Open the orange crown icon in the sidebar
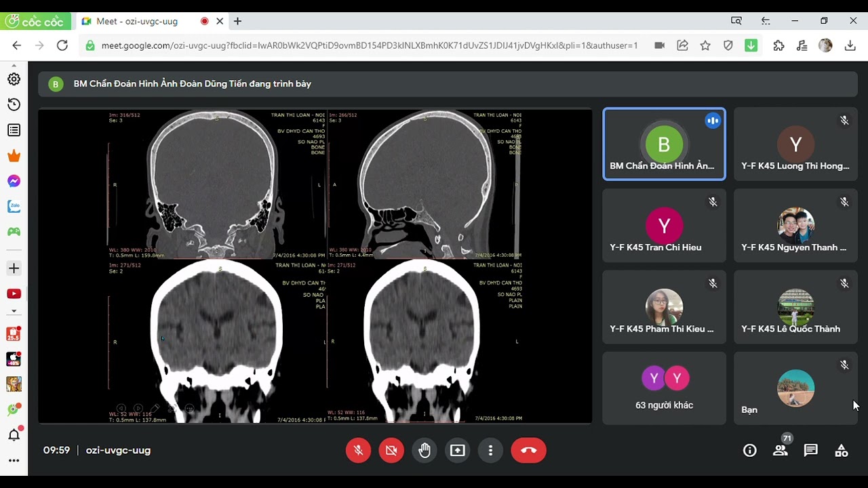 (x=14, y=156)
